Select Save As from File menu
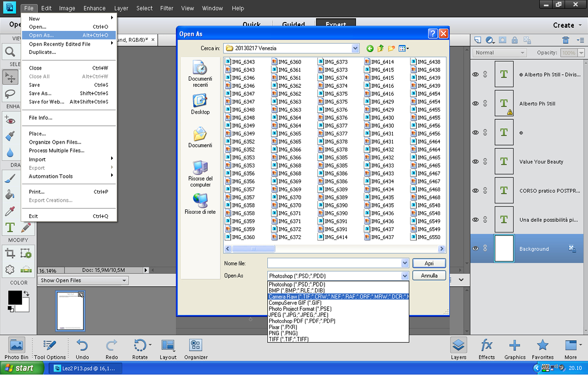588x375 pixels. pyautogui.click(x=40, y=94)
